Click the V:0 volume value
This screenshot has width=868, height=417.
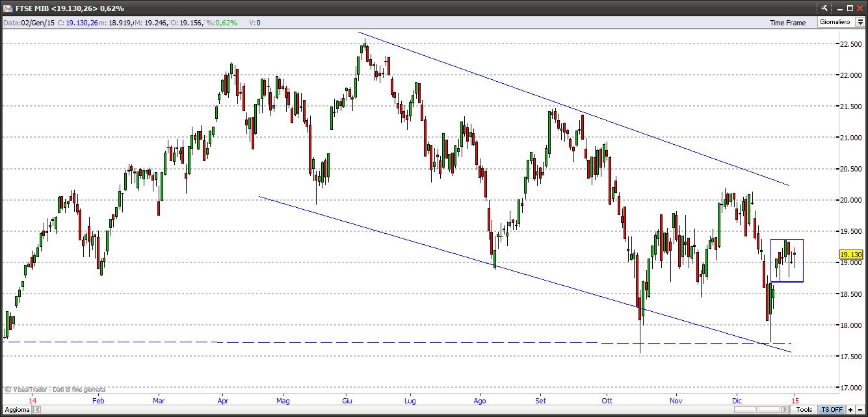255,23
